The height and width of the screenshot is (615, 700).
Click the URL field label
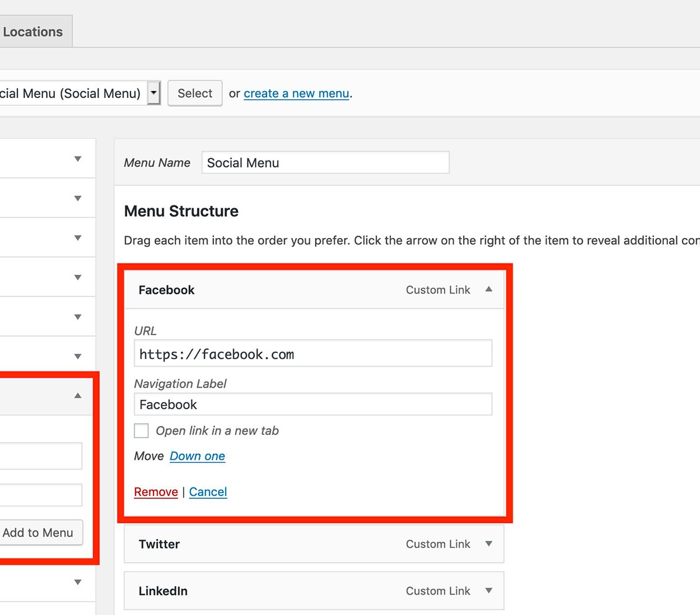(x=145, y=331)
